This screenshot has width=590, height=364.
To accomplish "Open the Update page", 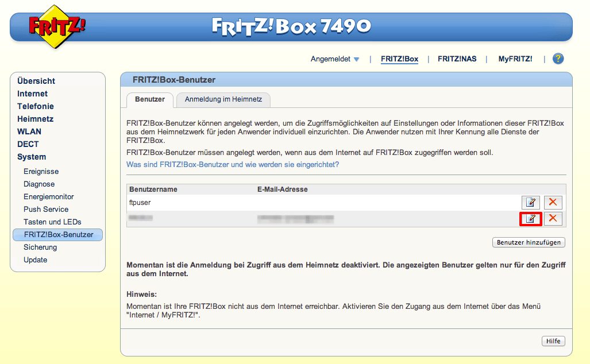I will 36,260.
